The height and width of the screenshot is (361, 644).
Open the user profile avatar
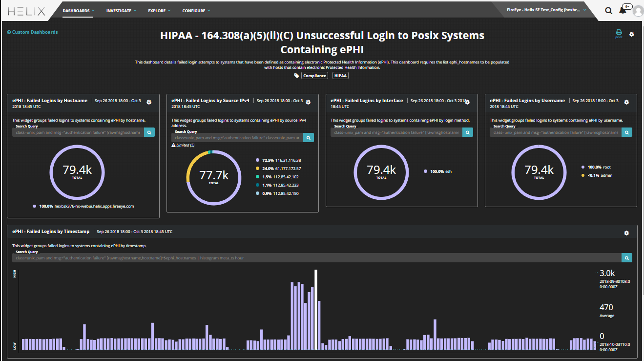[x=638, y=11]
